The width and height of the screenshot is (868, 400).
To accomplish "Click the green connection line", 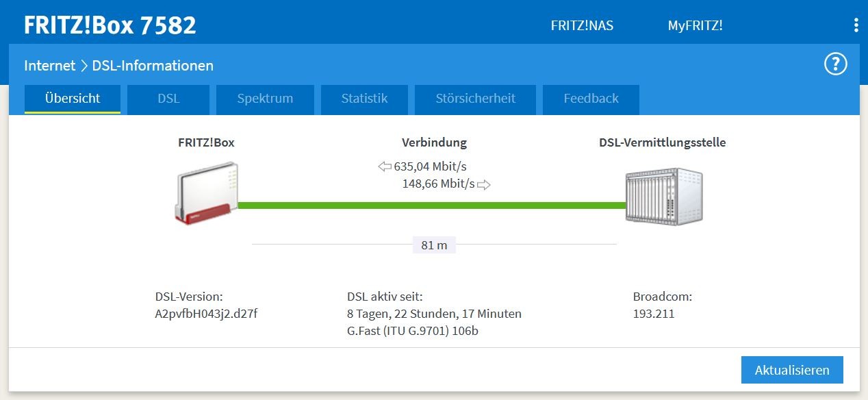I will coord(431,205).
